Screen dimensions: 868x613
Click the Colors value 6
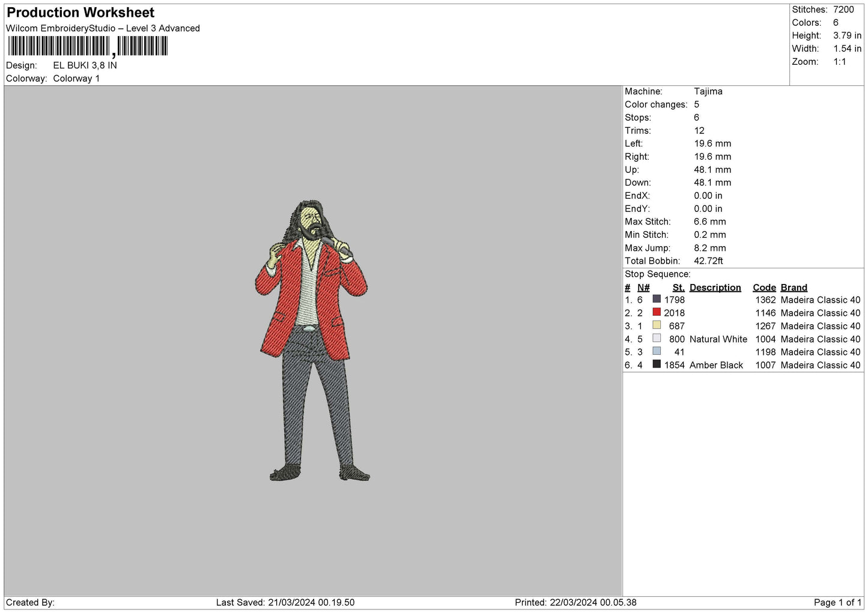836,23
